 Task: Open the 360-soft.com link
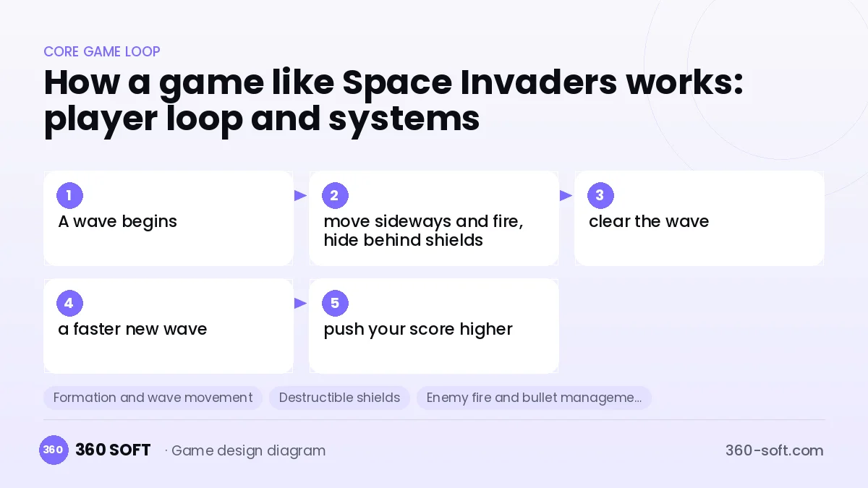click(x=774, y=450)
